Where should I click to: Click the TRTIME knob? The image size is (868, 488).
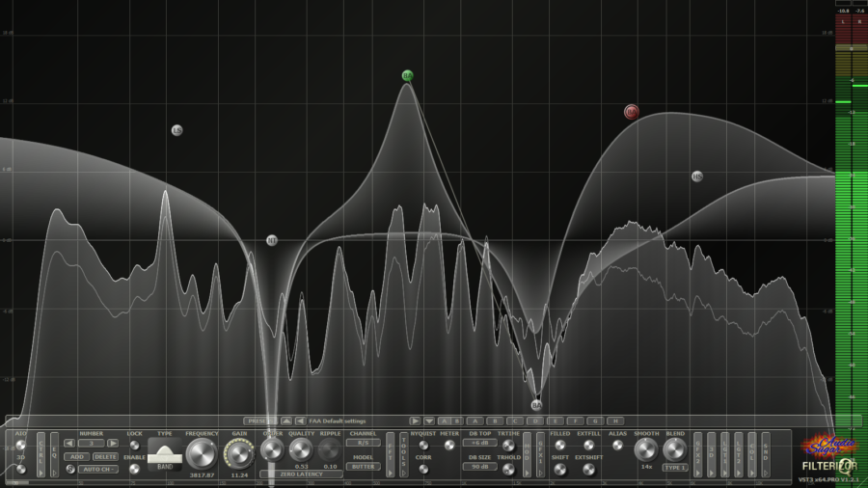click(508, 446)
